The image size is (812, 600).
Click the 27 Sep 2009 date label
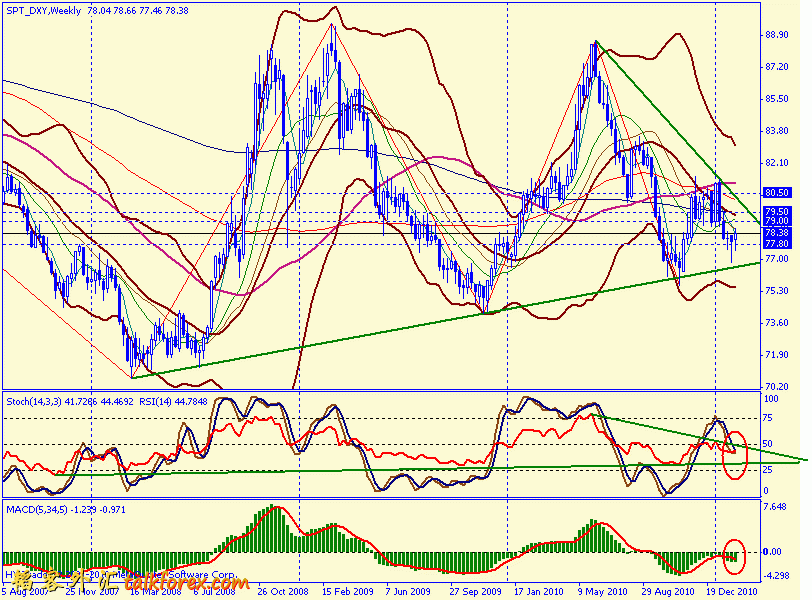tap(475, 592)
